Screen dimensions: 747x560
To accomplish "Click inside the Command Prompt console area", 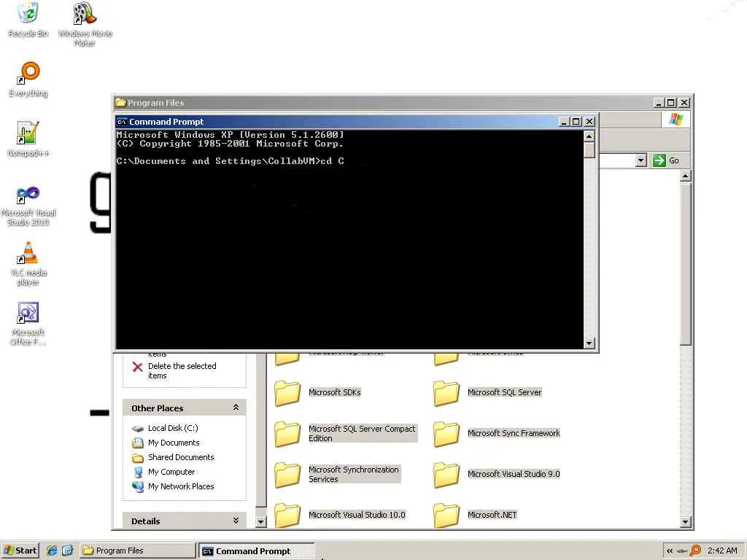I will tap(349, 239).
